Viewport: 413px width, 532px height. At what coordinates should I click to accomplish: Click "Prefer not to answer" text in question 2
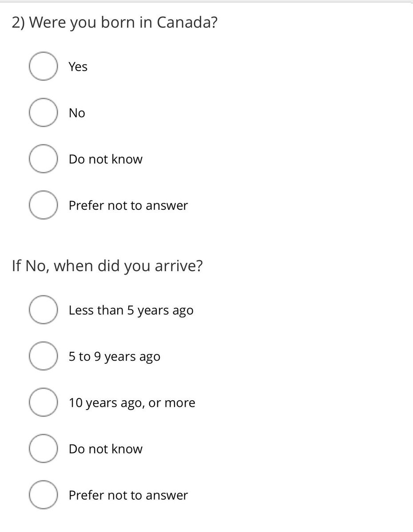tap(128, 205)
